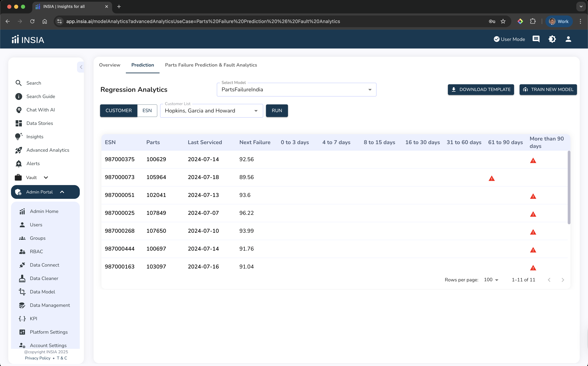Viewport: 588px width, 366px height.
Task: Open Data Cleaner in admin menu
Action: pos(44,278)
